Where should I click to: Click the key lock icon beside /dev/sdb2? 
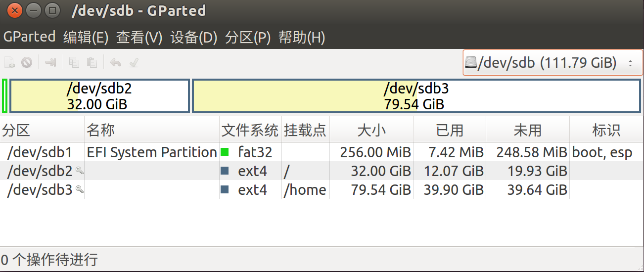[x=79, y=171]
